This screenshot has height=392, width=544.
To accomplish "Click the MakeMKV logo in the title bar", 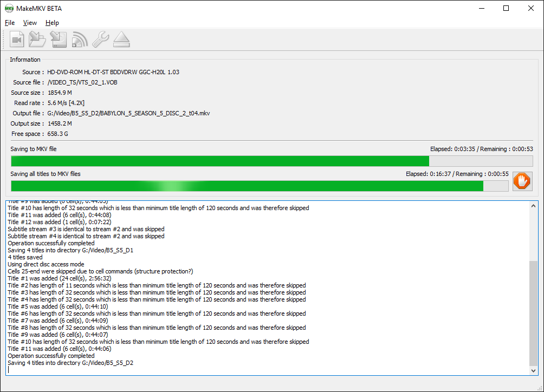I will tap(9, 8).
